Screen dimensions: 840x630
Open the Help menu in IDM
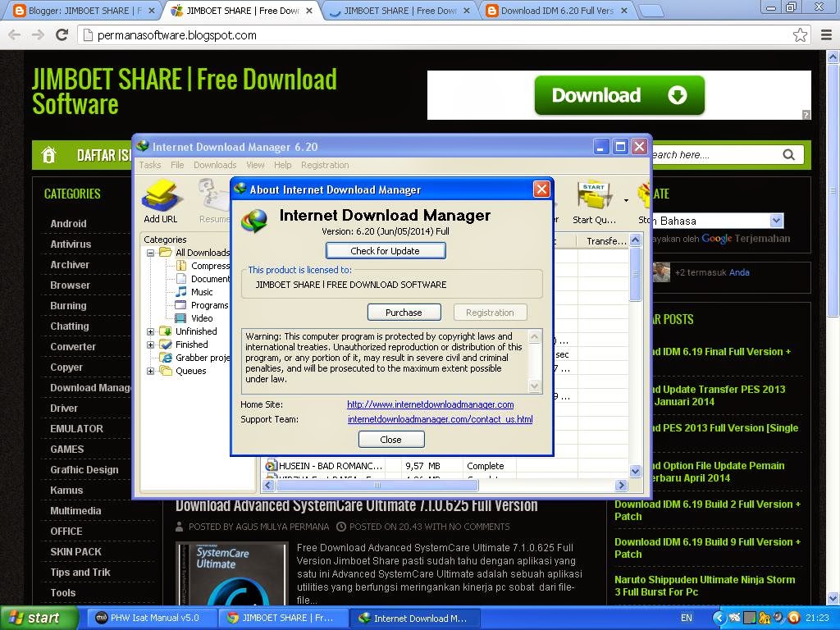point(283,165)
